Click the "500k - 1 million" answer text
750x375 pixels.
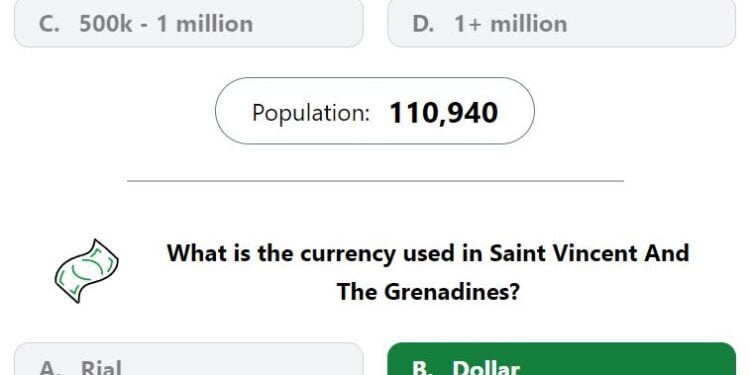pos(166,24)
